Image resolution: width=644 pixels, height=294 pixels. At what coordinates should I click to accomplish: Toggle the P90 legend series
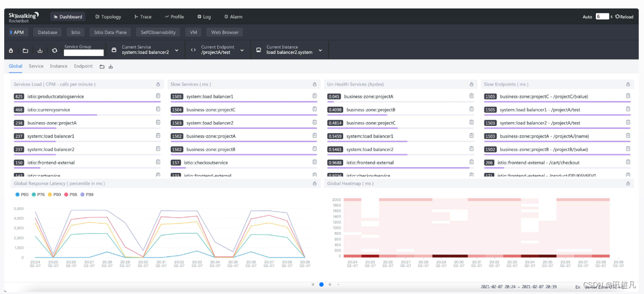[x=54, y=195]
